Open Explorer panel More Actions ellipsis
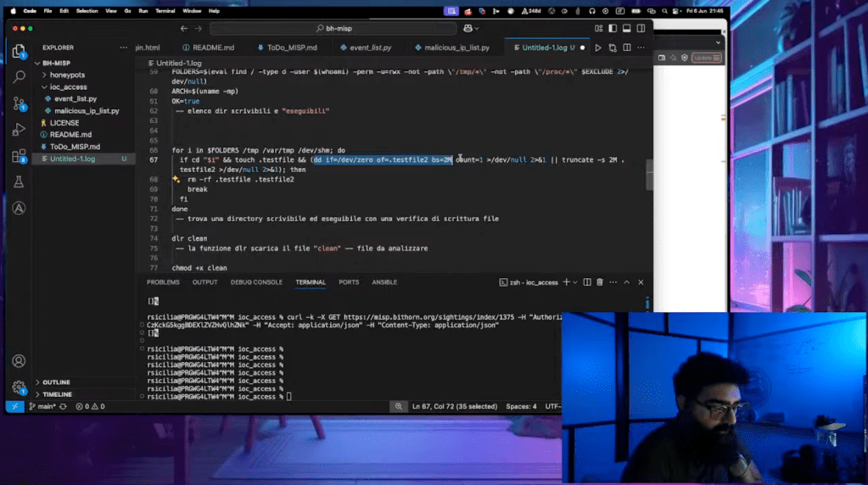868x485 pixels. 123,47
